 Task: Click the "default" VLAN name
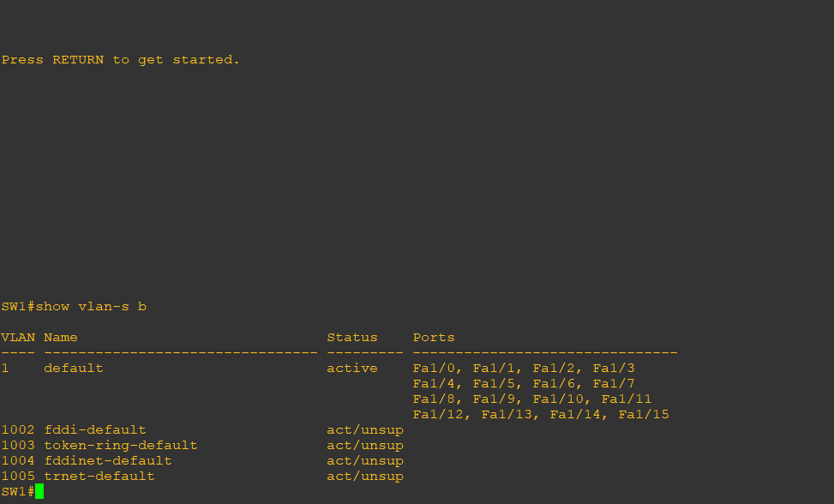click(x=74, y=368)
